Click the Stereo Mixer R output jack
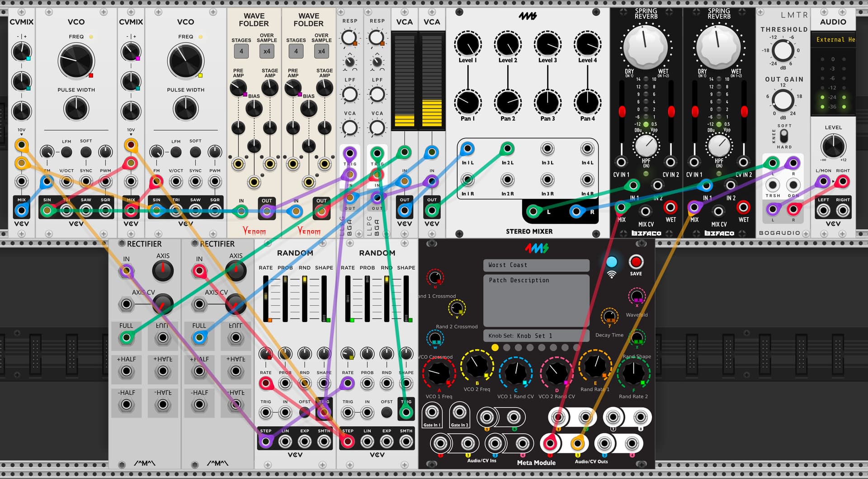The height and width of the screenshot is (479, 868). [576, 211]
